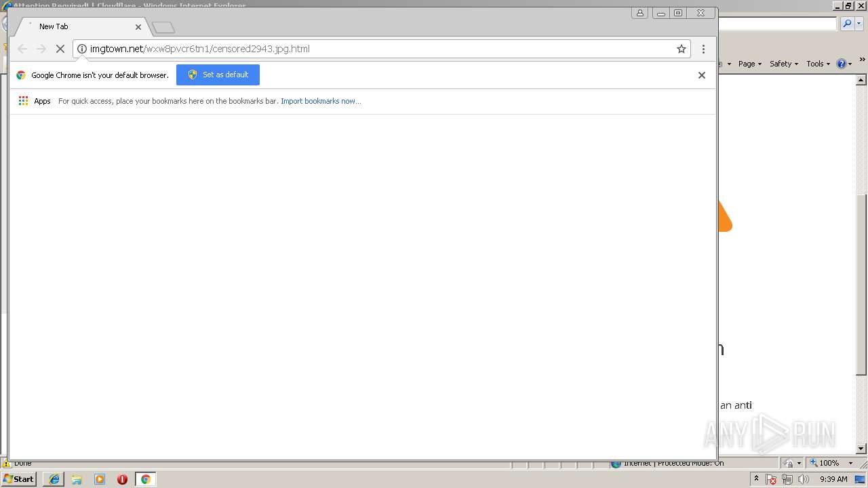Open the Windows Start menu
The width and height of the screenshot is (868, 488).
pos(18,479)
